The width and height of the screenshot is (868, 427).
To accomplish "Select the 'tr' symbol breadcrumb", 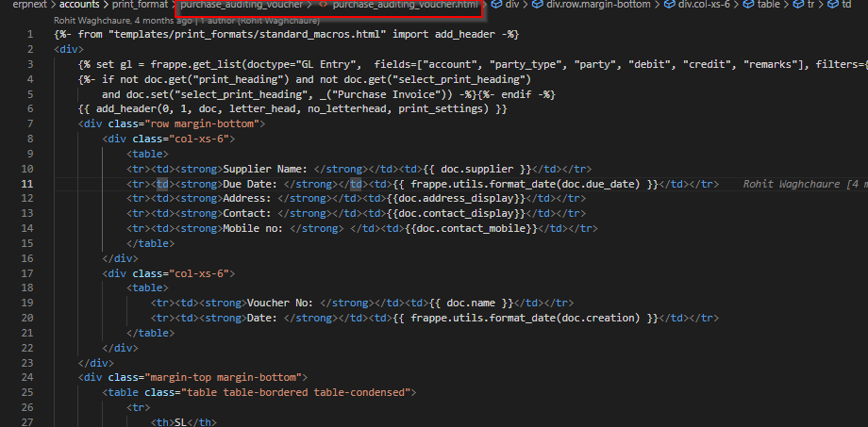I will (x=811, y=5).
